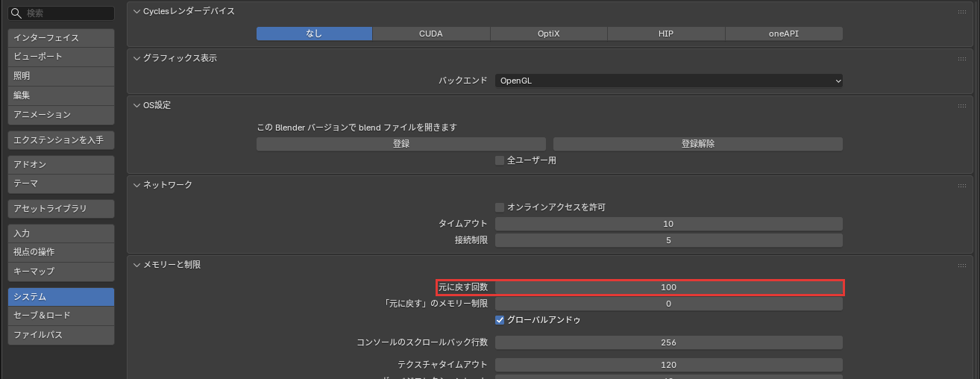Disable the グローバルアンドゥ checkbox
Image resolution: width=980 pixels, height=379 pixels.
click(x=500, y=320)
